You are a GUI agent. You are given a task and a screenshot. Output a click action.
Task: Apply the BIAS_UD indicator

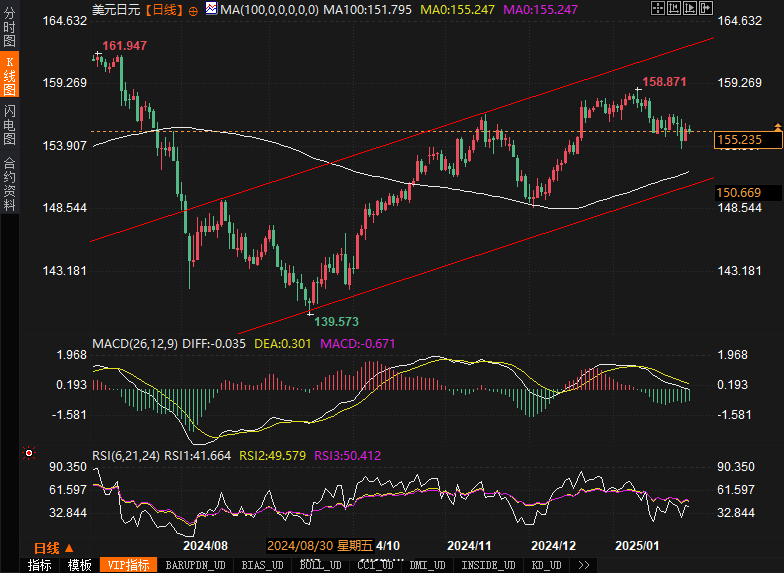coord(262,565)
